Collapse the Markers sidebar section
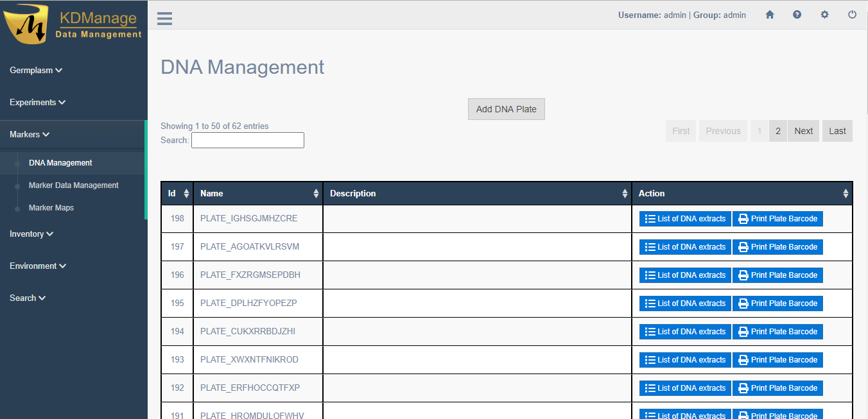This screenshot has width=868, height=419. (x=30, y=135)
